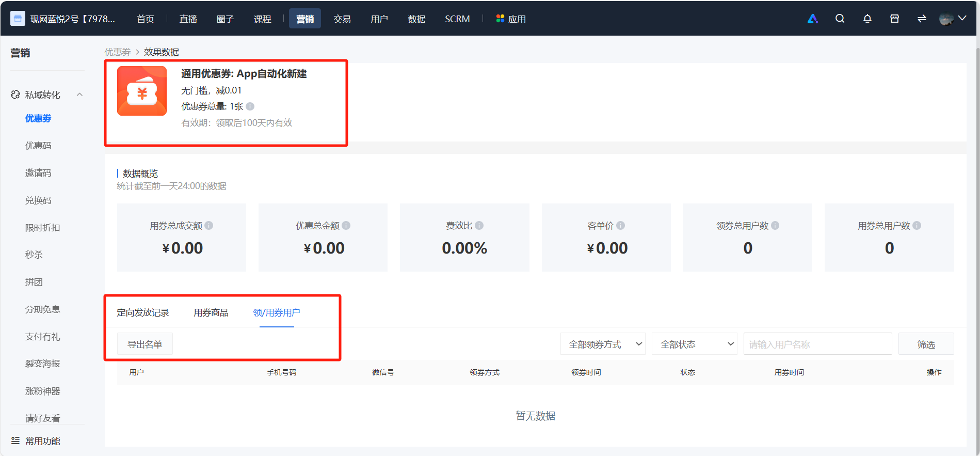
Task: Open the 全部领券方式 dropdown
Action: (x=603, y=344)
